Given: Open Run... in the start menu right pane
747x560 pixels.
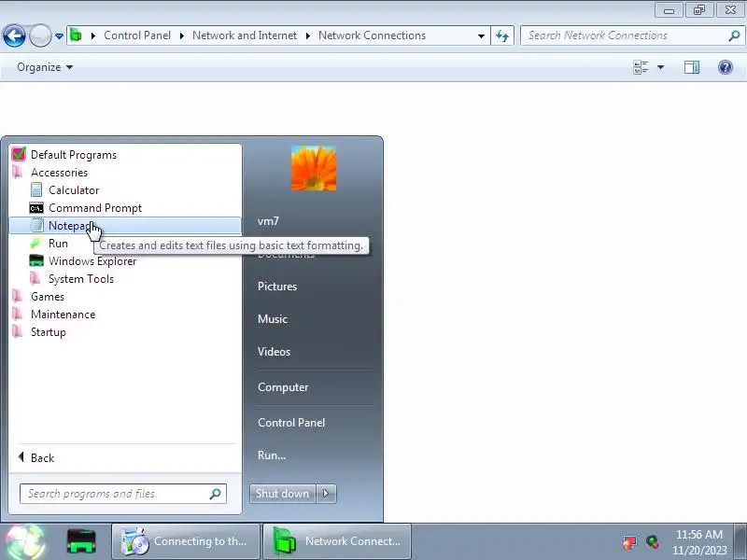Looking at the screenshot, I should pos(272,455).
